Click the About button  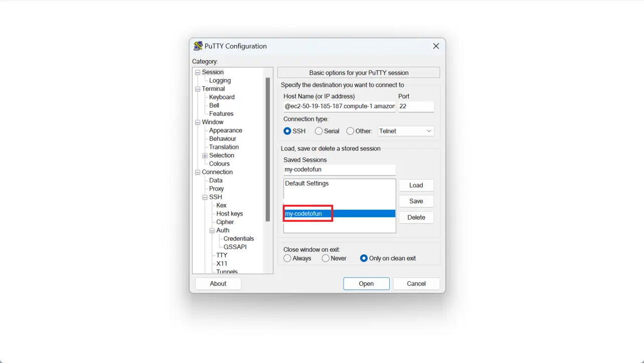[x=218, y=284]
